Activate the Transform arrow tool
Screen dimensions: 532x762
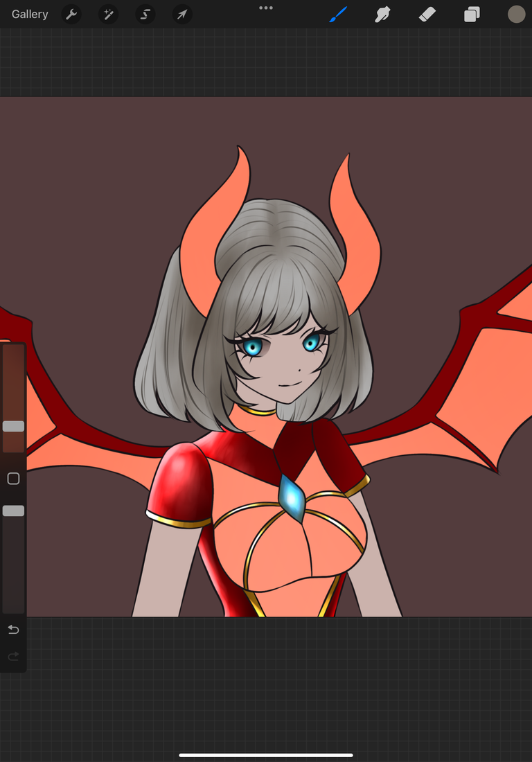(x=182, y=14)
